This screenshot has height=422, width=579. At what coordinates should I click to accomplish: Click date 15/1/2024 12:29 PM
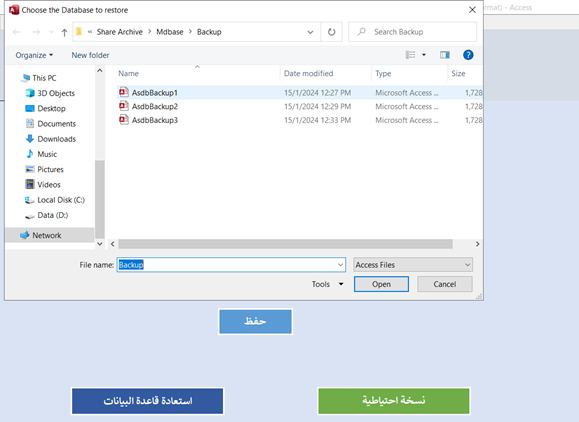point(317,106)
